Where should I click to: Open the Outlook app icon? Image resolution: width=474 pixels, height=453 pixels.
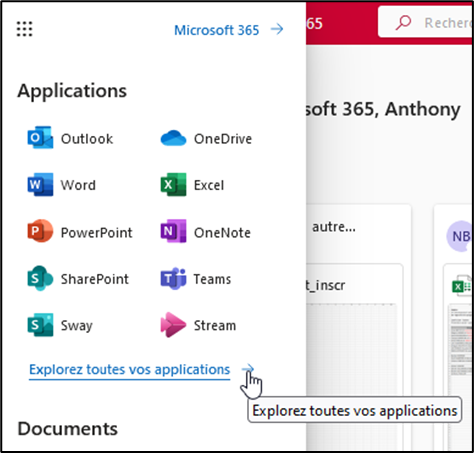pos(40,137)
